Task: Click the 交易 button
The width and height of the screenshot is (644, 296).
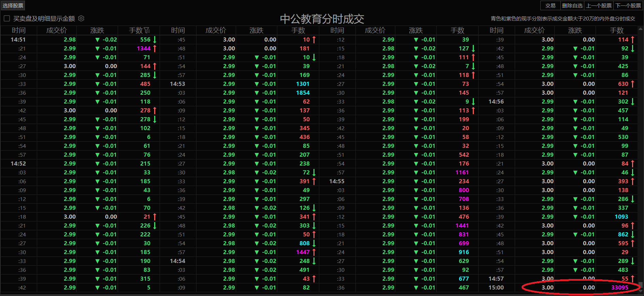Action: click(550, 5)
